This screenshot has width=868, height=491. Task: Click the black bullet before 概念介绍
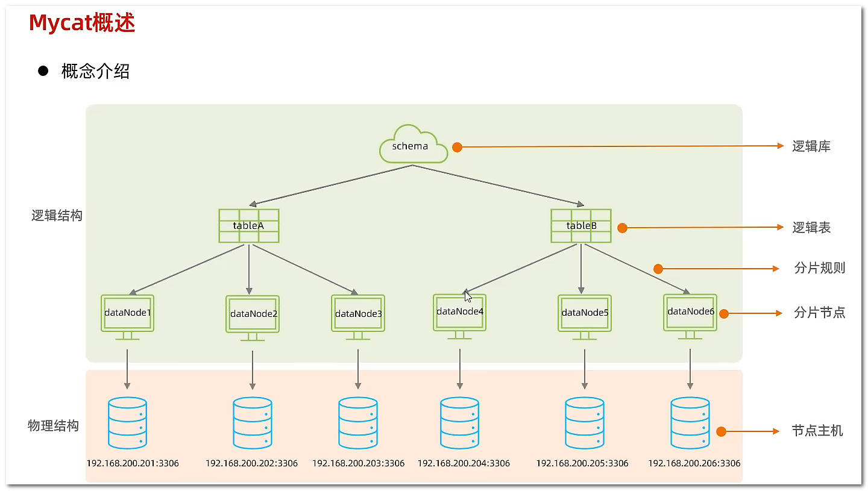[43, 71]
